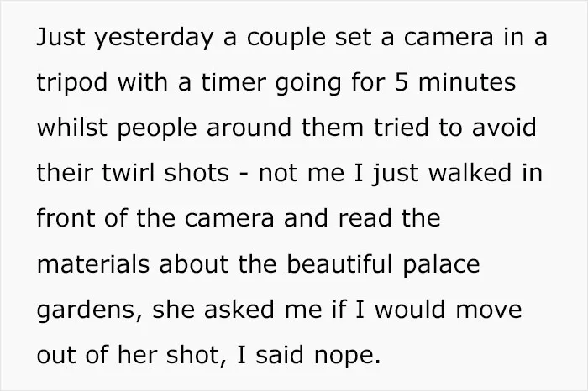Viewport: 588px width, 391px height.
Task: Click the word "people" in third line
Action: coord(157,129)
